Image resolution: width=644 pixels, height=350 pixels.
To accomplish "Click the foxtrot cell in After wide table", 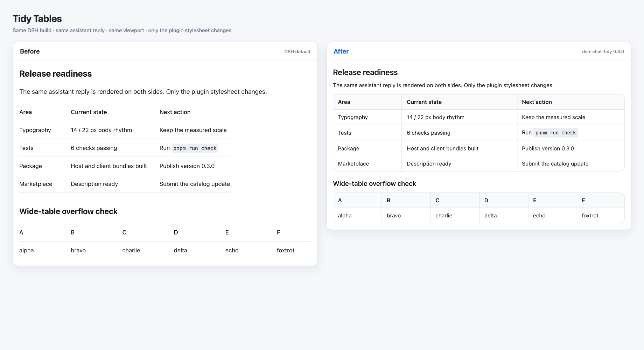I will (601, 216).
